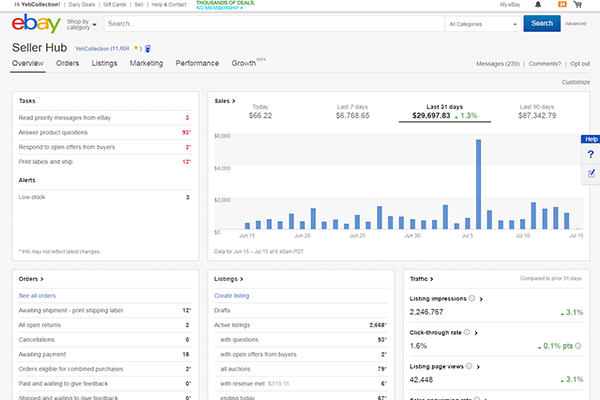Click the tallest sales bar near Jul 5
This screenshot has height=400, width=600.
[478, 184]
